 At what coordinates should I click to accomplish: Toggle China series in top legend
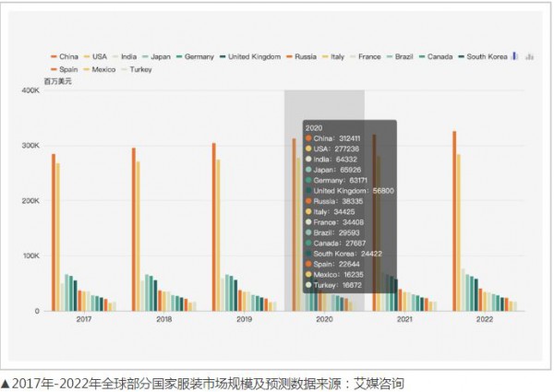click(x=64, y=56)
